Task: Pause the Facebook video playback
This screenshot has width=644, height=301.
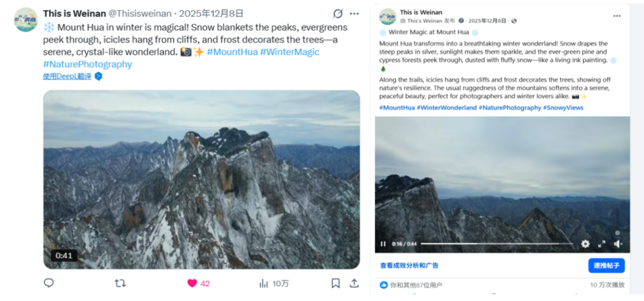Action: 383,244
